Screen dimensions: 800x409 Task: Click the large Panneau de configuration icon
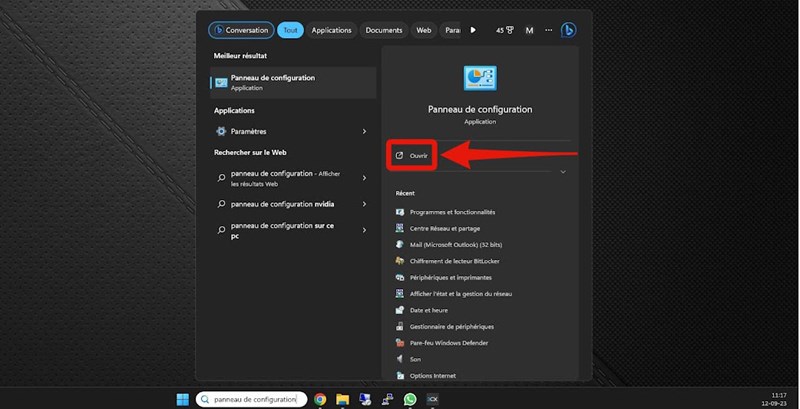coord(480,80)
